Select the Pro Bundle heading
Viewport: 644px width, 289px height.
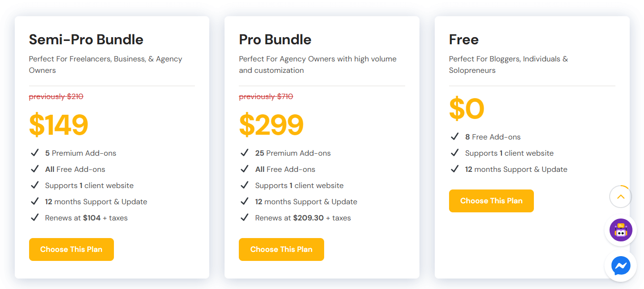[275, 40]
